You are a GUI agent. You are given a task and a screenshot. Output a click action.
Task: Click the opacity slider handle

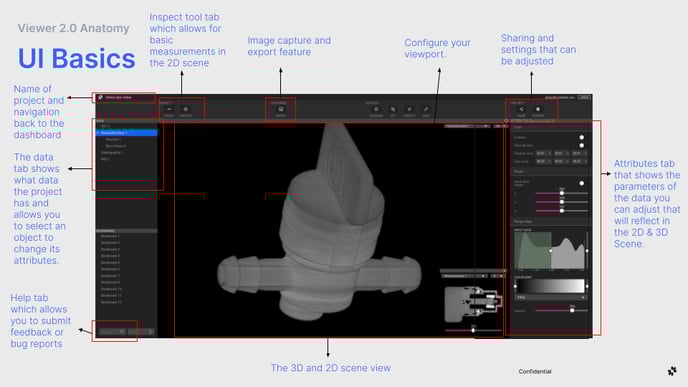coord(572,310)
